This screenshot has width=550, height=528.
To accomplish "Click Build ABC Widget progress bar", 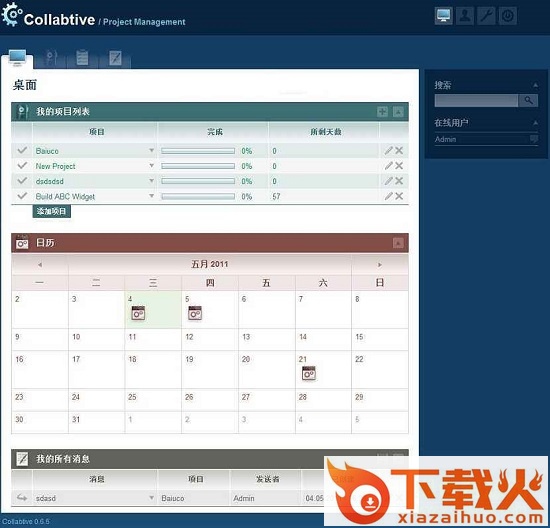I will (x=198, y=196).
